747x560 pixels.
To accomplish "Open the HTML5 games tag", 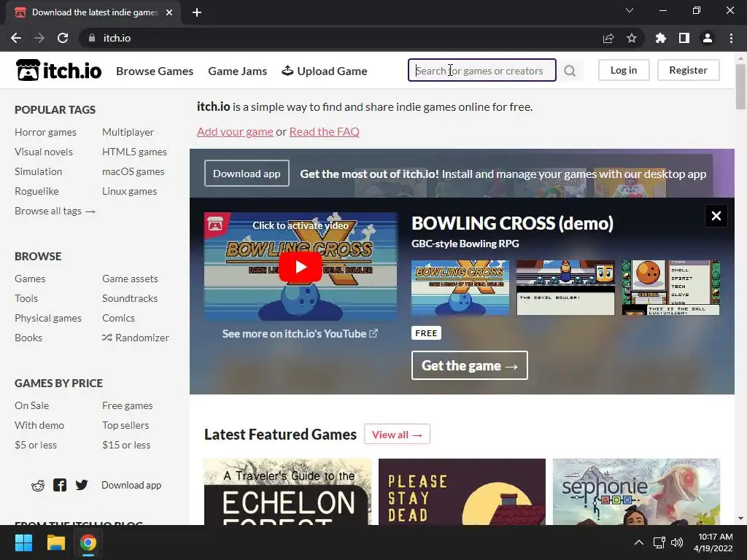I will (134, 152).
